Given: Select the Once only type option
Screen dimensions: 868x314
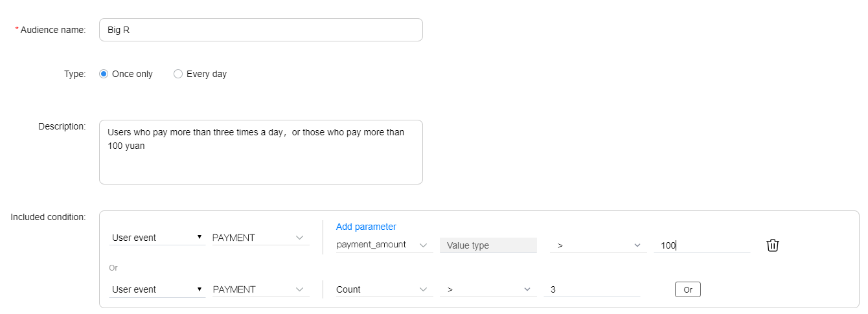Looking at the screenshot, I should 104,74.
